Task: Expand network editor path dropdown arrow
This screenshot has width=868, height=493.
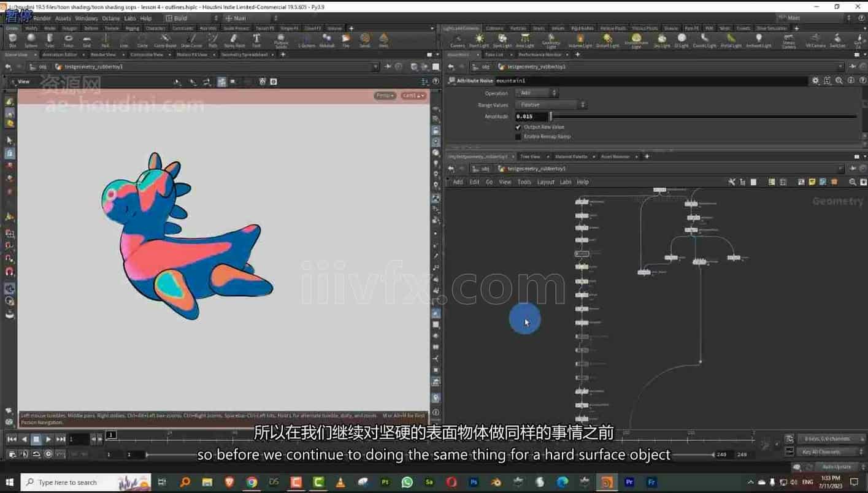Action: tap(841, 169)
